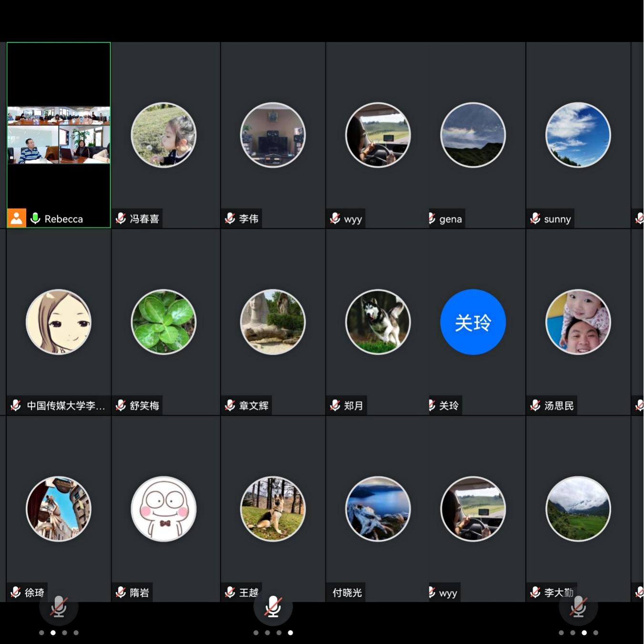Click the muted mic icon beside 郑月
This screenshot has width=644, height=644.
(x=335, y=405)
